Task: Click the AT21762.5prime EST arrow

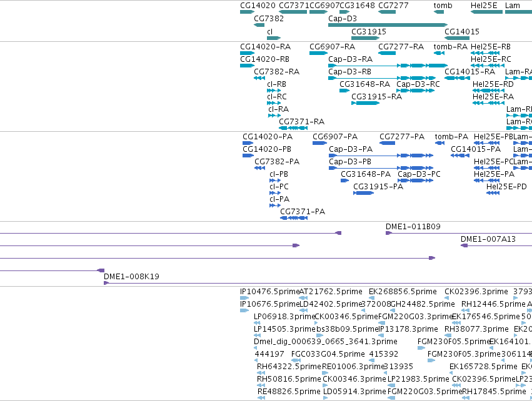Action: [x=303, y=298]
